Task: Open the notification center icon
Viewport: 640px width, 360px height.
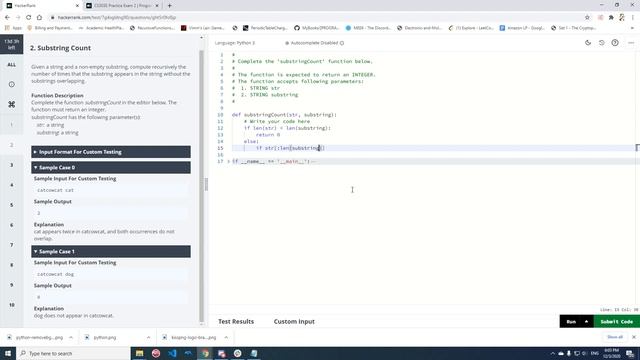Action: point(630,353)
